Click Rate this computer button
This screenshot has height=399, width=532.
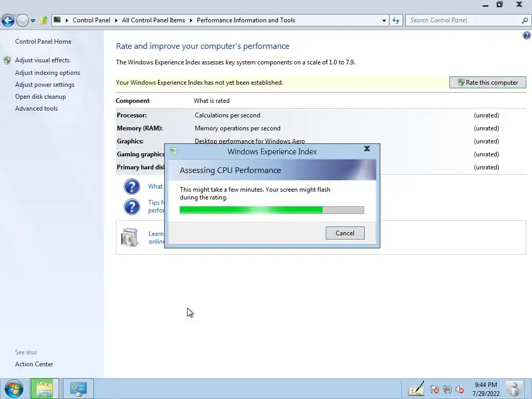487,83
